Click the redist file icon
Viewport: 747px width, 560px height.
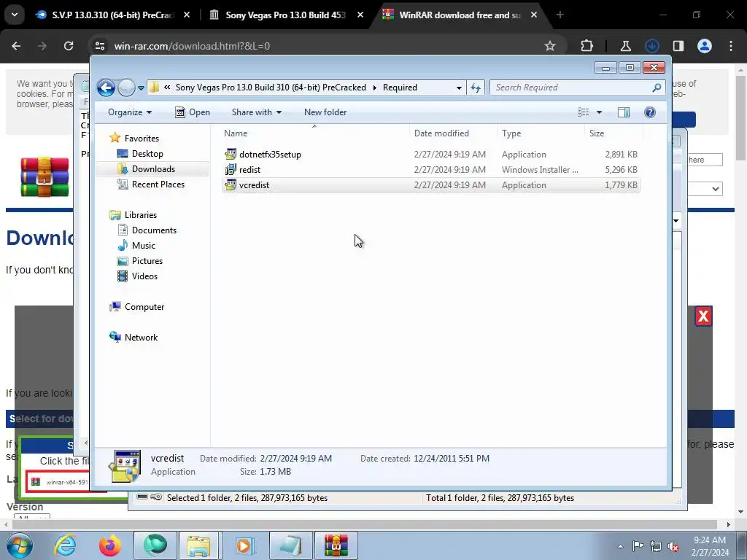click(x=231, y=169)
